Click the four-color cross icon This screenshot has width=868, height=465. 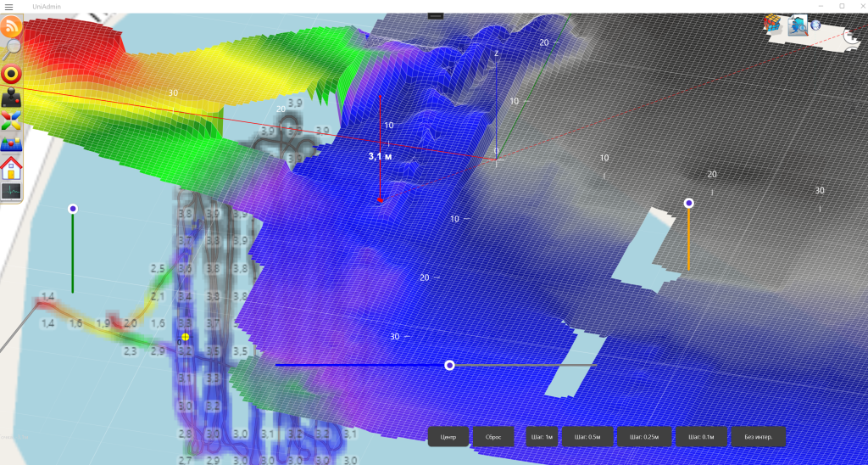[x=11, y=120]
